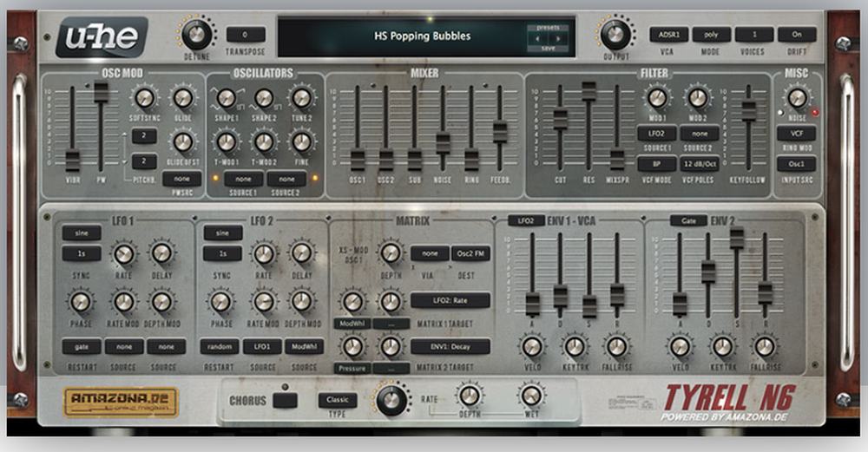Click the Shape 2 oscillator knob
This screenshot has height=452, width=868.
[264, 98]
